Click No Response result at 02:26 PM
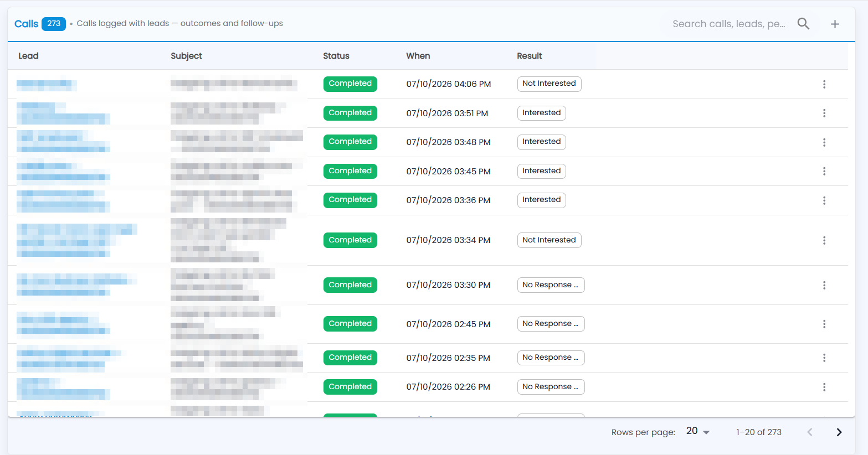This screenshot has height=455, width=868. pos(551,387)
